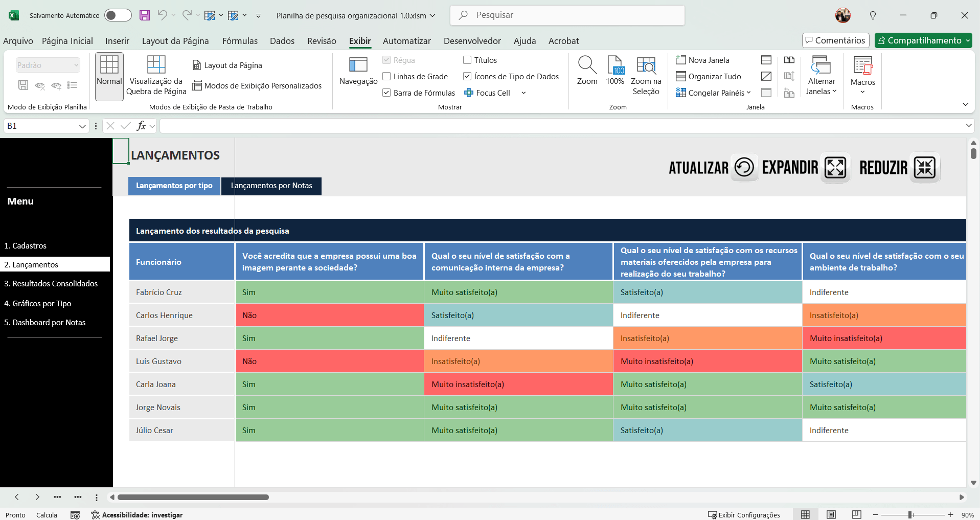Uncheck the Barra de Fórmulas checkbox
The height and width of the screenshot is (520, 980).
[x=387, y=93]
